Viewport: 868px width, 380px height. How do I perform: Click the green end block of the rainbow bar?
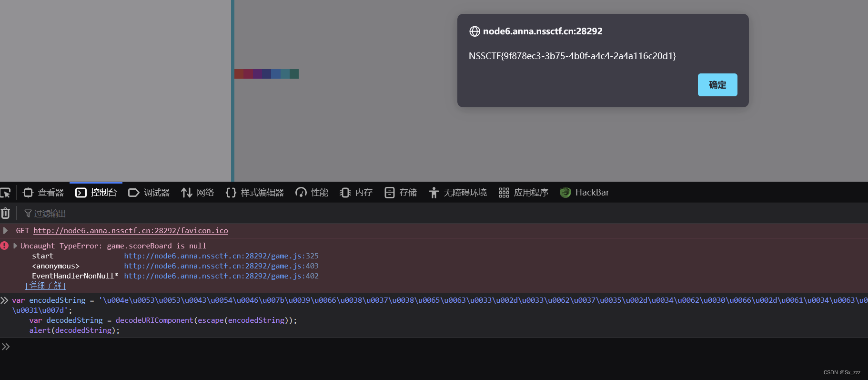[x=294, y=74]
